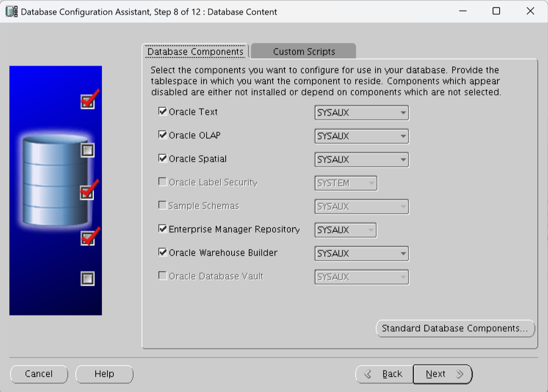Click the Oracle Database Vault checkbox

coord(163,276)
